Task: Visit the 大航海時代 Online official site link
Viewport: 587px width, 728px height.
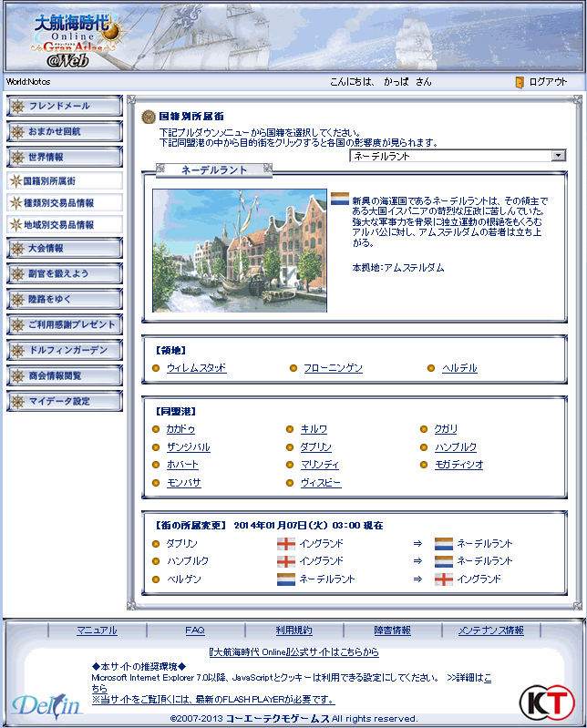Action: tap(294, 652)
